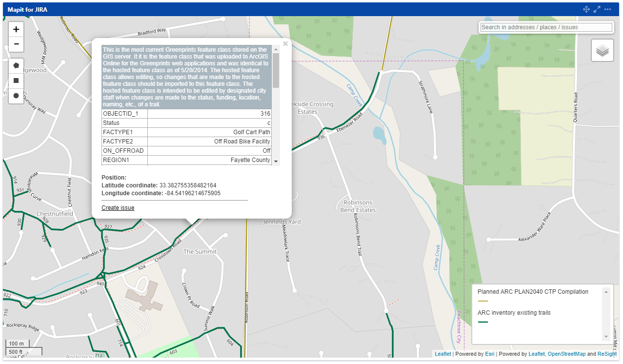Switch the scale bar to 500 ft units
This screenshot has height=364, width=623.
(16, 352)
